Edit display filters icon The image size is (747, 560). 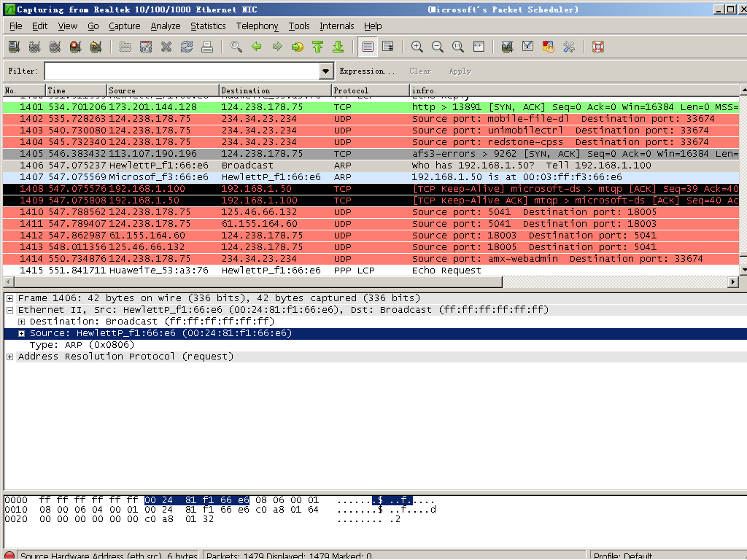[528, 47]
